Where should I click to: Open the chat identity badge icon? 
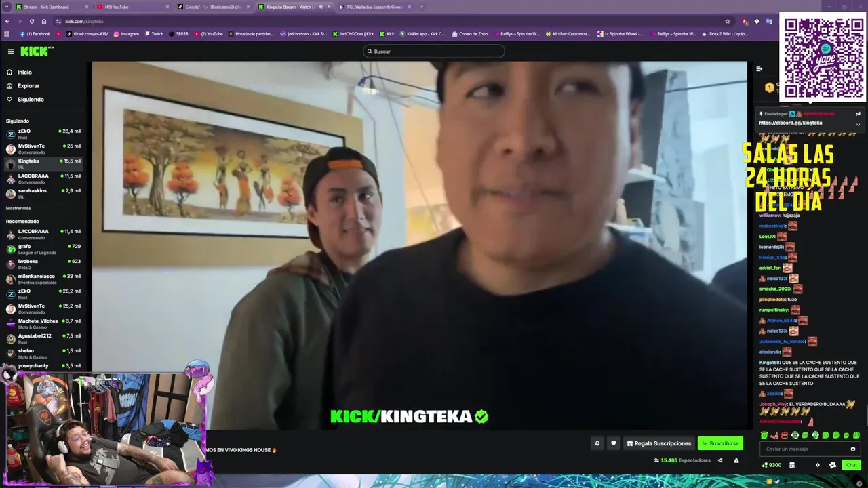coord(833,465)
